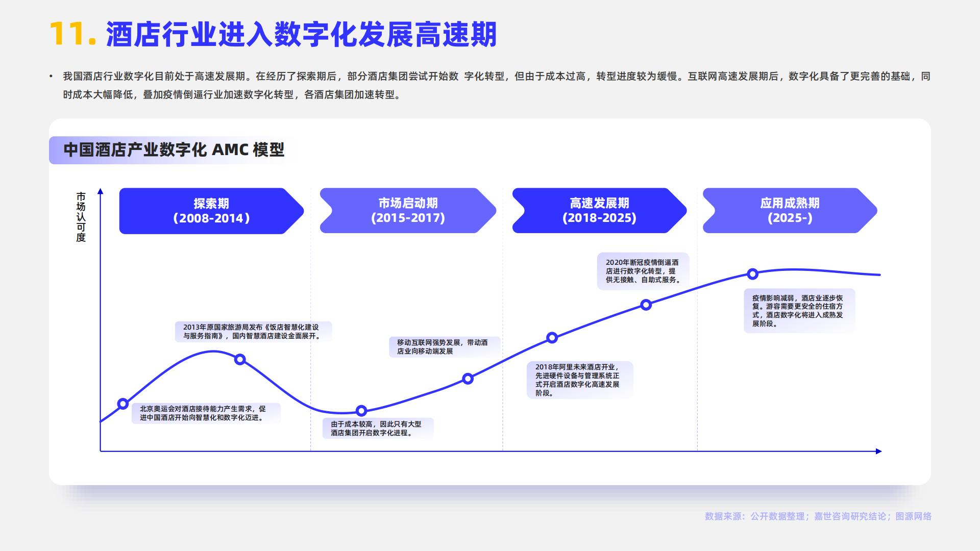Click the curve marker below the 移动互联网强势发展 note
This screenshot has width=980, height=551.
pos(468,379)
